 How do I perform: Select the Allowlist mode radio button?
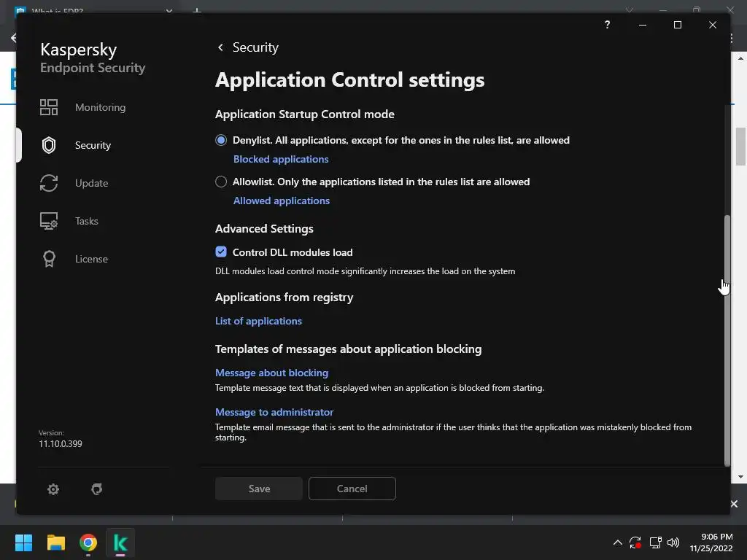point(221,182)
